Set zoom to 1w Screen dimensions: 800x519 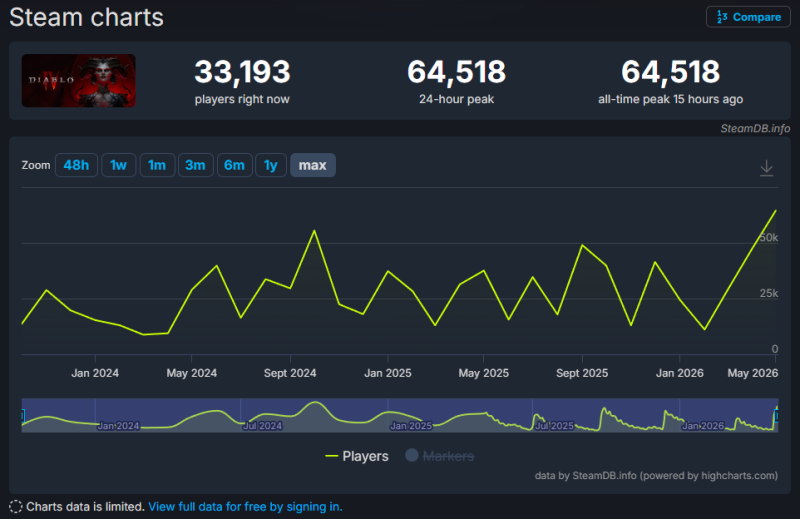(118, 165)
